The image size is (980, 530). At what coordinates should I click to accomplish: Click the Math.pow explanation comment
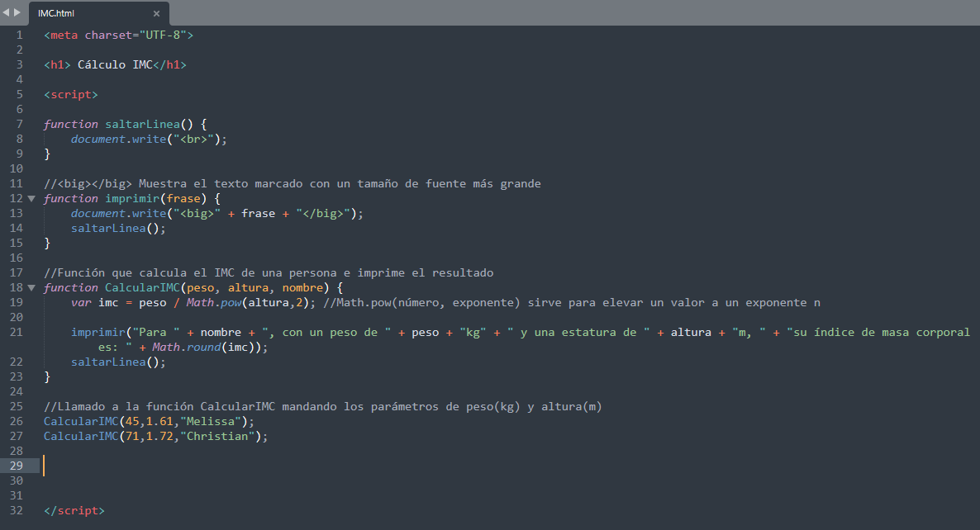pos(572,303)
